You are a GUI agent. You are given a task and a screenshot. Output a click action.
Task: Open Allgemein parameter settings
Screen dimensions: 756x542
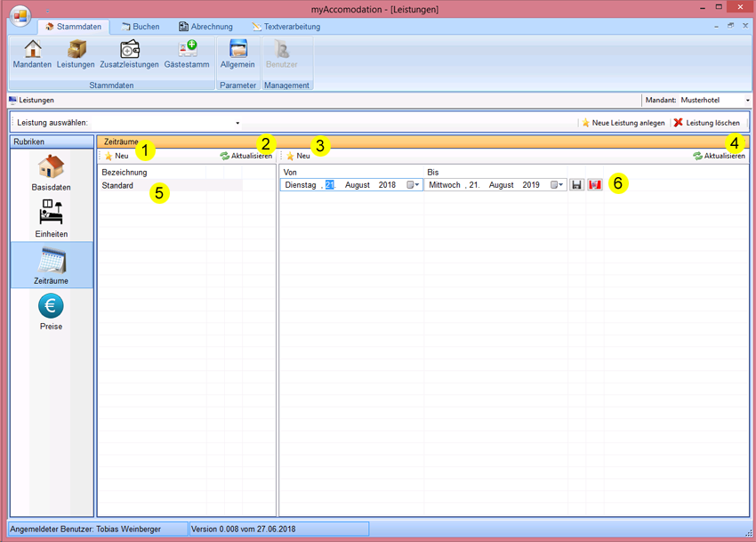tap(237, 53)
